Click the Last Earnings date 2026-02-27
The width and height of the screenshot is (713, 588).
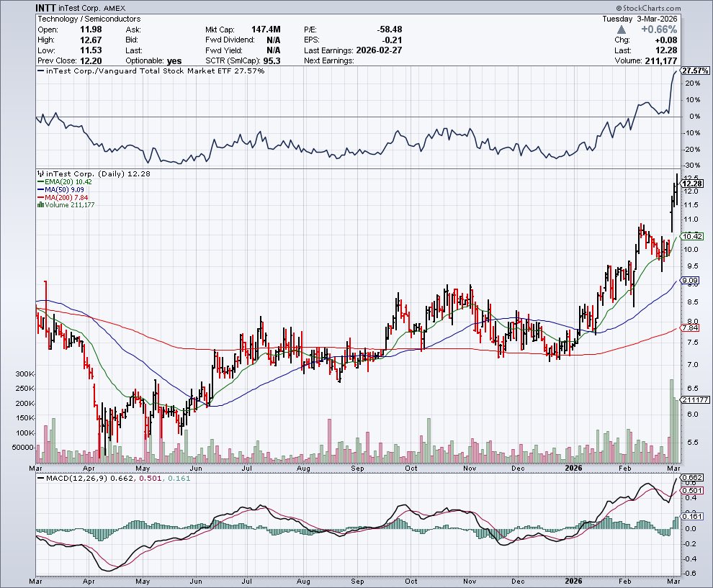pyautogui.click(x=380, y=50)
